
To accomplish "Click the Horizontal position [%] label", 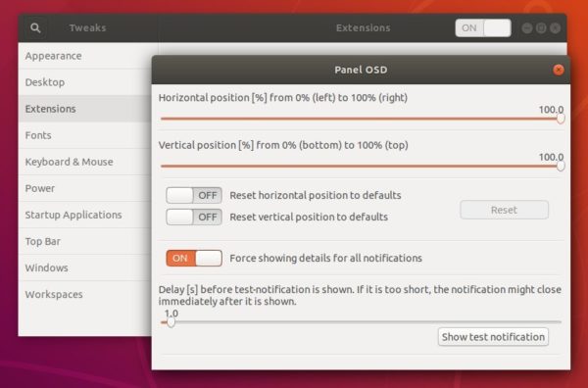I will point(283,98).
